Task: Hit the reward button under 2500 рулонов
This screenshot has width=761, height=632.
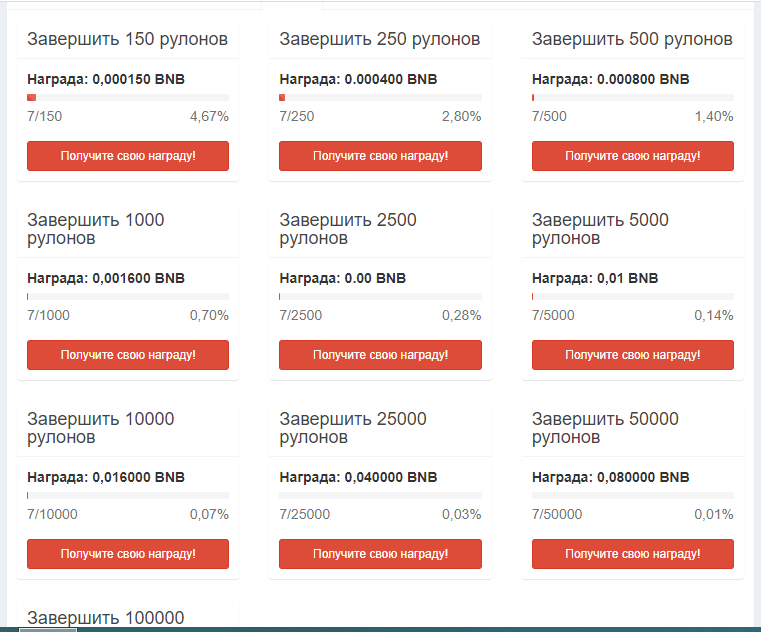Action: coord(380,355)
